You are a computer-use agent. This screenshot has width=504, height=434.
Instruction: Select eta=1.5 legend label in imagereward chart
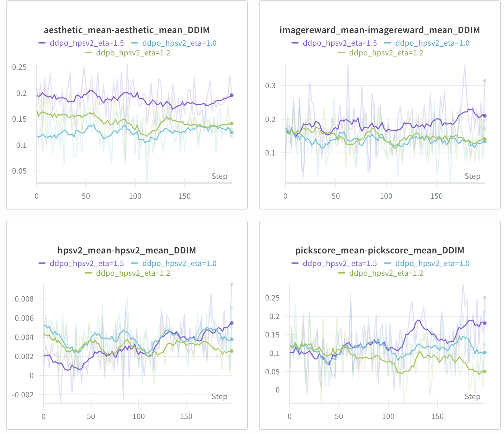pyautogui.click(x=340, y=43)
